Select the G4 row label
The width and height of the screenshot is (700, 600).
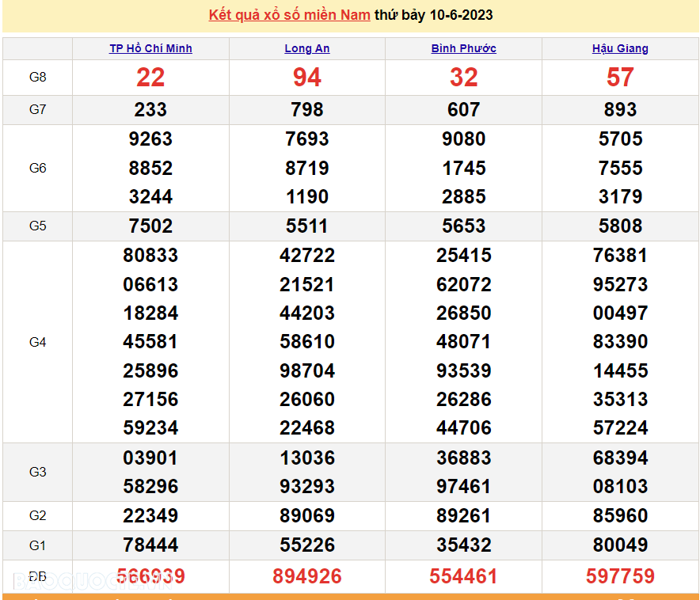[x=37, y=342]
